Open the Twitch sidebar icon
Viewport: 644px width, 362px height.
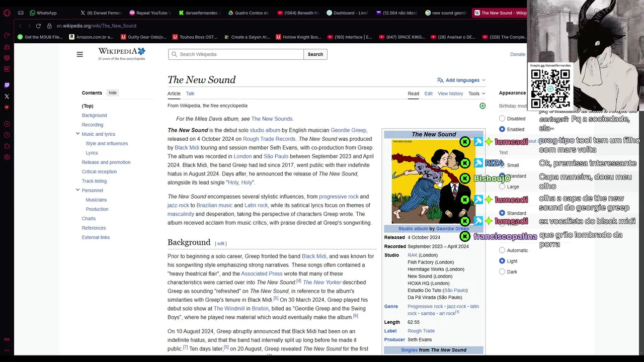click(x=7, y=85)
